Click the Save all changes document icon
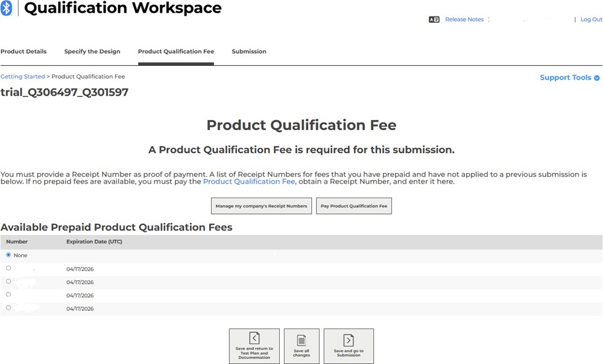The image size is (603, 364). point(301,340)
